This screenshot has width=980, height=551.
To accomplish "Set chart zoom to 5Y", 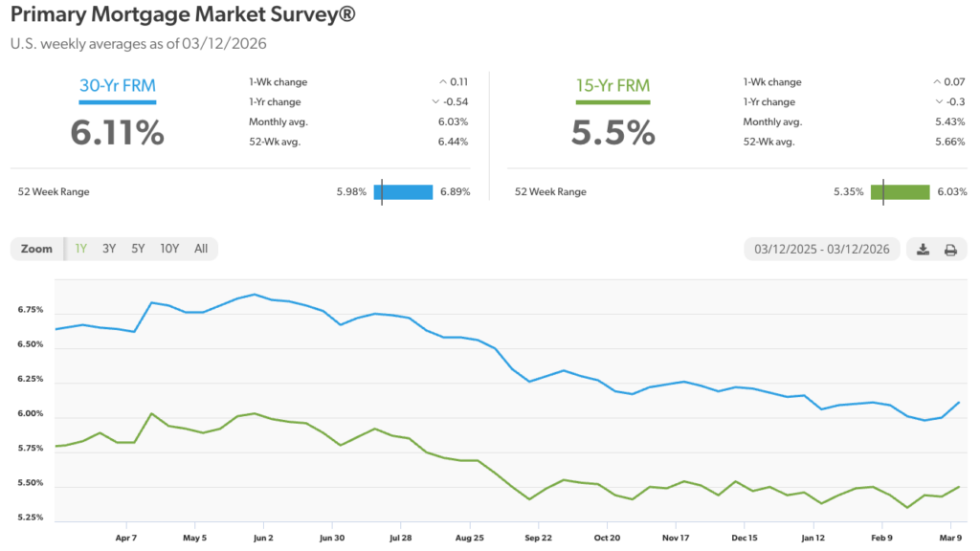I will click(x=138, y=249).
